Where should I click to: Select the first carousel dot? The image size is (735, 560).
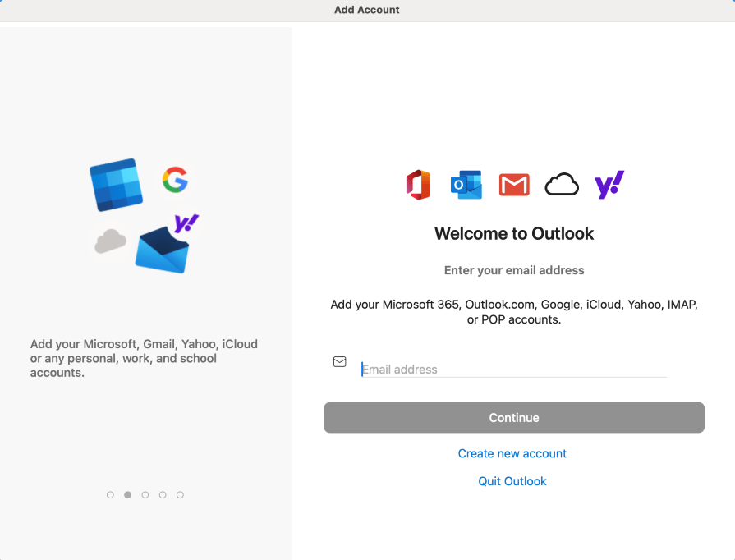tap(110, 494)
